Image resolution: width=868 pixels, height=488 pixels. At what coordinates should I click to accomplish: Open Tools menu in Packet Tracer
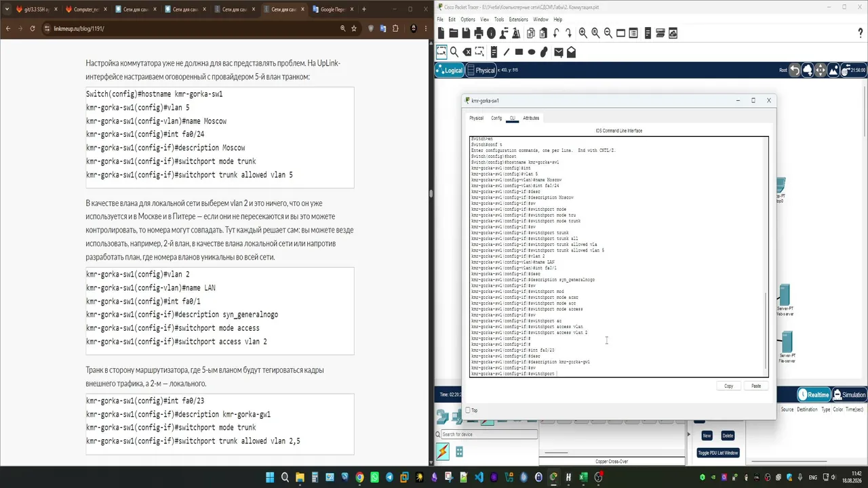point(499,20)
